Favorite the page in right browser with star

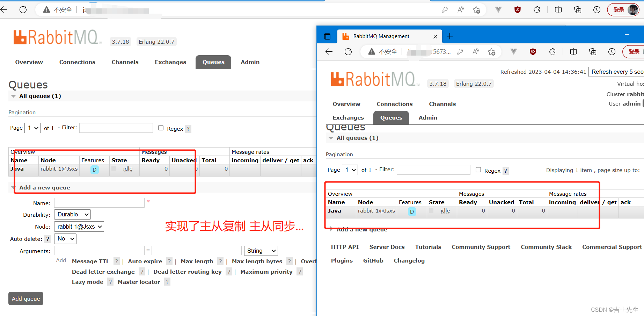tap(492, 52)
